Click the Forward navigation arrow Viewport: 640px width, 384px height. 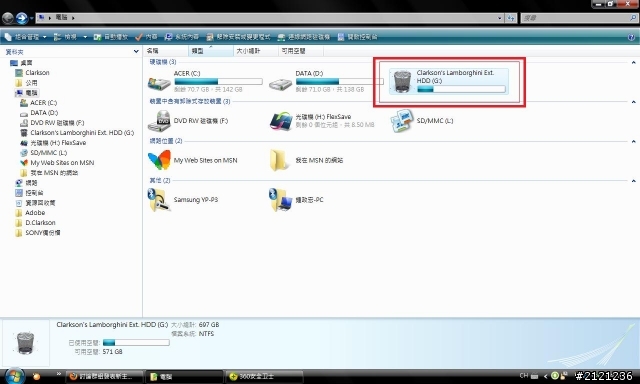click(22, 18)
